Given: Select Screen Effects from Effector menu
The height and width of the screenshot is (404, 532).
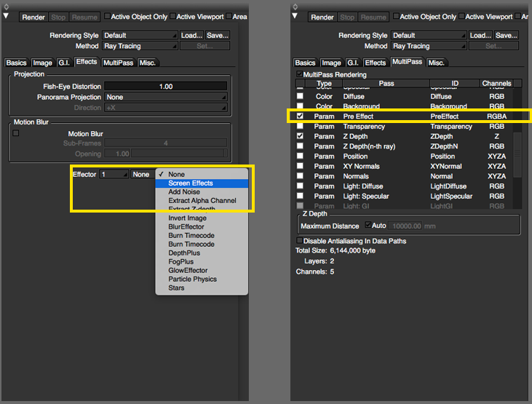Looking at the screenshot, I should (x=202, y=183).
